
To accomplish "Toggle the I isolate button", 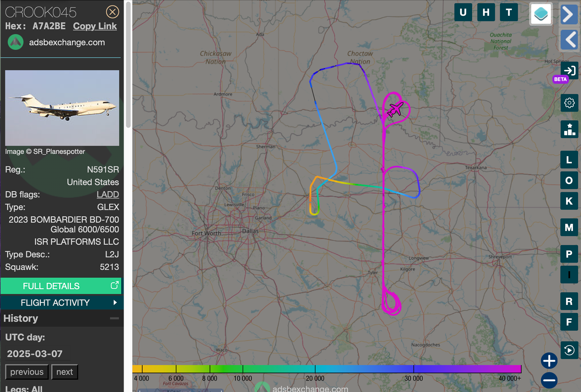I will point(569,275).
